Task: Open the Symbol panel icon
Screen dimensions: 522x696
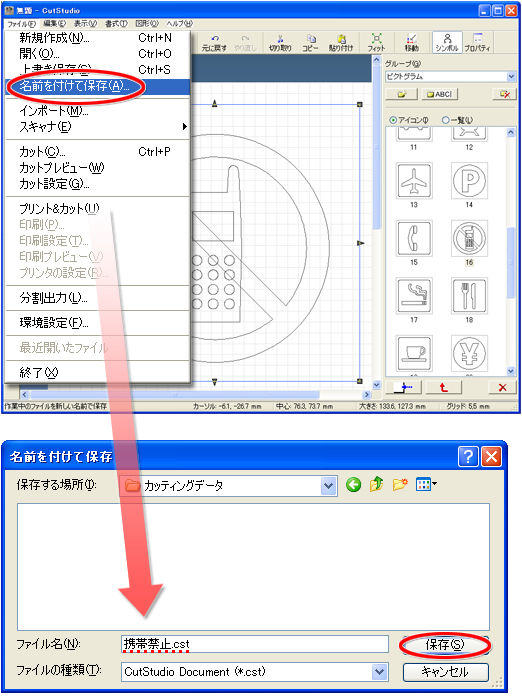Action: (x=447, y=42)
